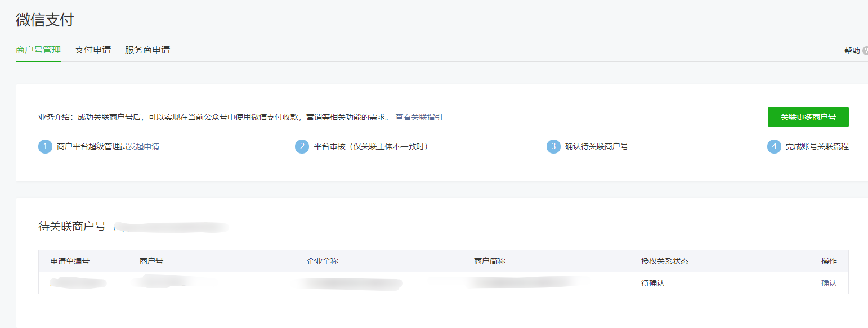868x328 pixels.
Task: Click the 商户号 column header
Action: [151, 262]
